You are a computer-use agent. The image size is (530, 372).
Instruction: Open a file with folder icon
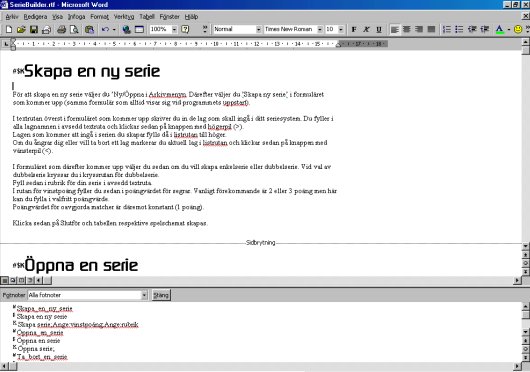(x=21, y=29)
